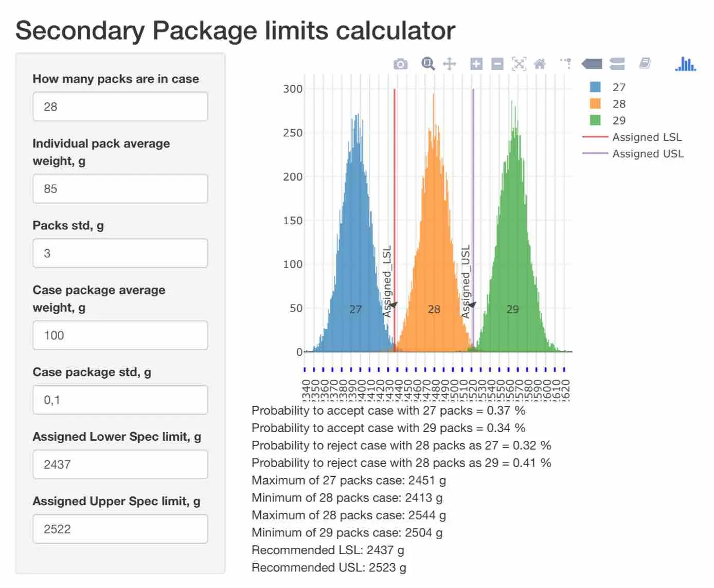Click the Zoom in plus icon

pos(476,64)
